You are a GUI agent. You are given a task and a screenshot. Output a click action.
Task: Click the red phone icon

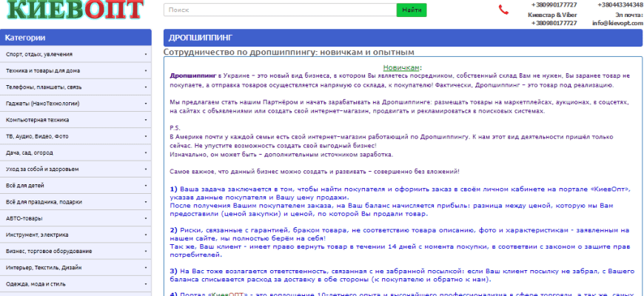pyautogui.click(x=503, y=10)
